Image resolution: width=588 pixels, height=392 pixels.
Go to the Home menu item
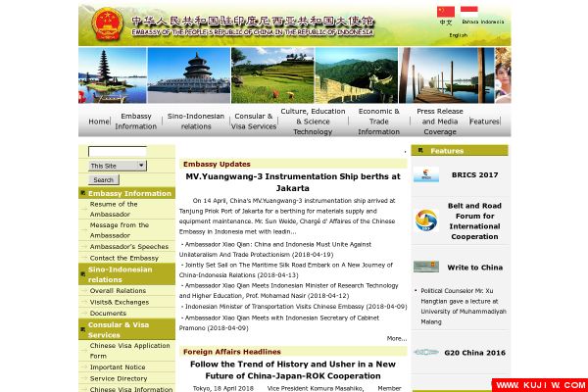tap(99, 122)
